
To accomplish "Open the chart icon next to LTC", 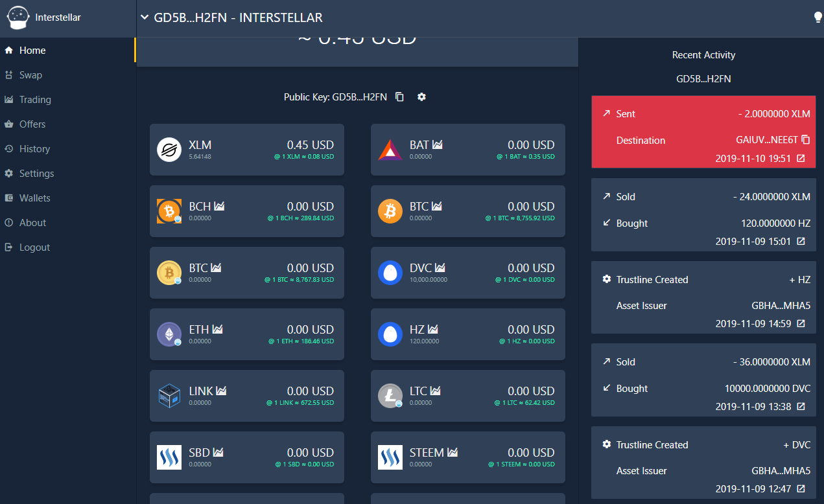I will pyautogui.click(x=435, y=391).
